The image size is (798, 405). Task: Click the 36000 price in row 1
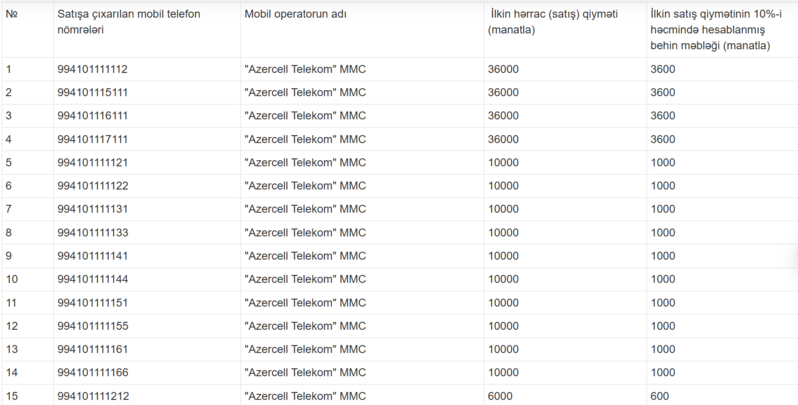[x=504, y=69]
